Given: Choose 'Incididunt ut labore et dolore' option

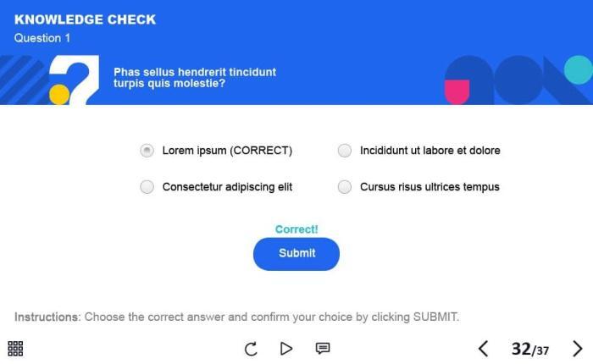Looking at the screenshot, I should (x=345, y=151).
